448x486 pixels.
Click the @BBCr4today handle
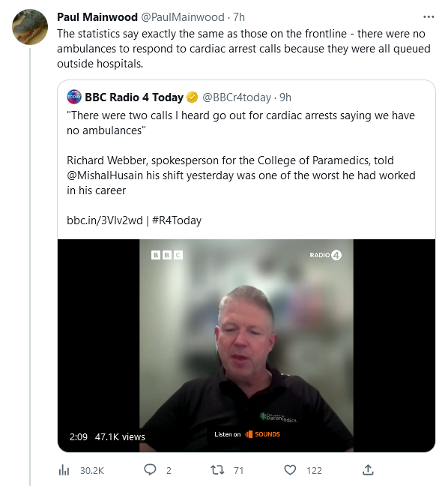(x=237, y=97)
